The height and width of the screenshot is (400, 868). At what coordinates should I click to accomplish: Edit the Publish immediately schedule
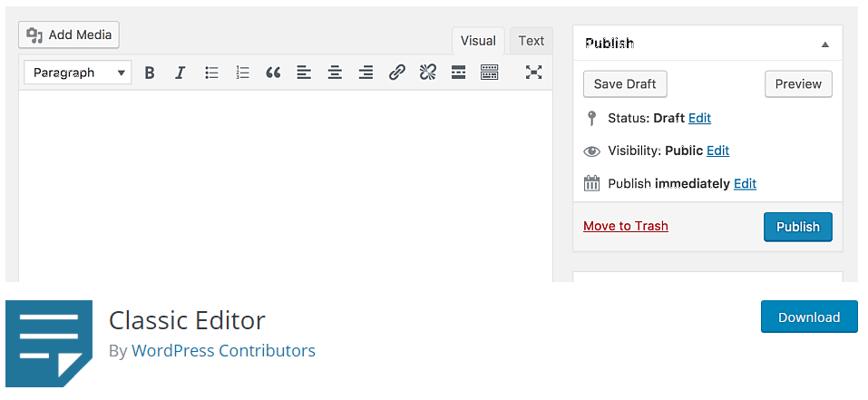point(746,184)
